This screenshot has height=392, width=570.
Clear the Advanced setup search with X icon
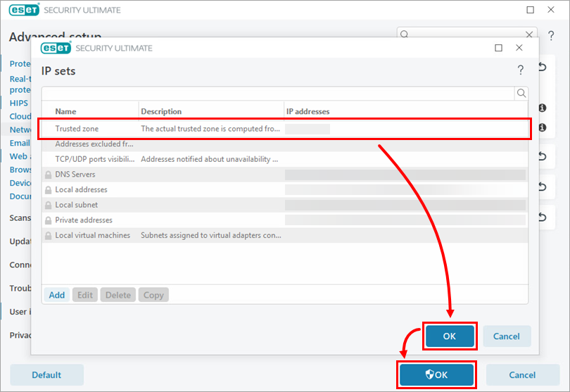pos(529,34)
